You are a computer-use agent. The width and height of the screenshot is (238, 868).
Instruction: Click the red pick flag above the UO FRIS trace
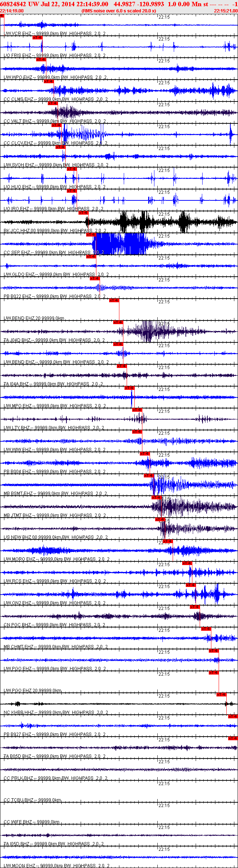pyautogui.click(x=38, y=38)
